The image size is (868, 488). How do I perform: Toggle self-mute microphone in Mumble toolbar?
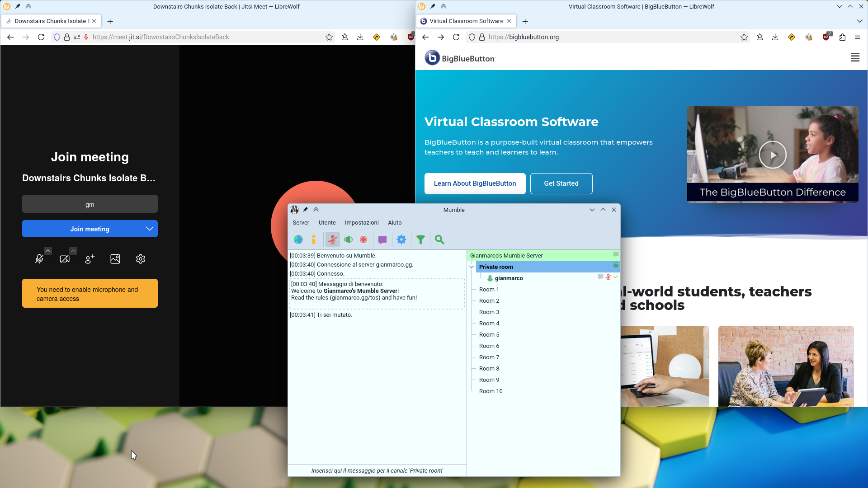(333, 240)
